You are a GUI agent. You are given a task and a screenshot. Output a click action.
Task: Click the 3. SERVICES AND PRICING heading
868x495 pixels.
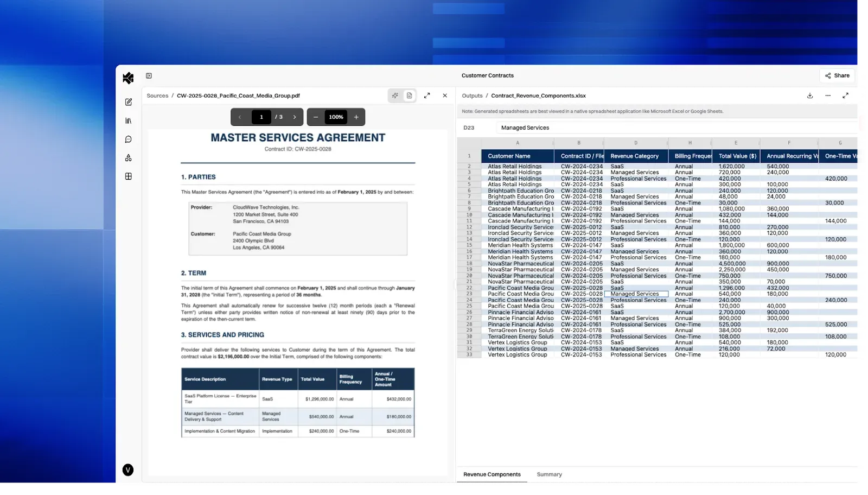222,335
